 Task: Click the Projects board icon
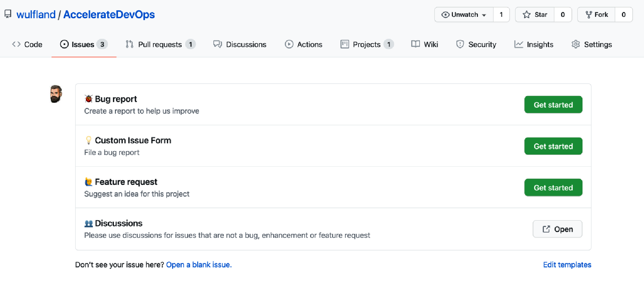click(344, 44)
